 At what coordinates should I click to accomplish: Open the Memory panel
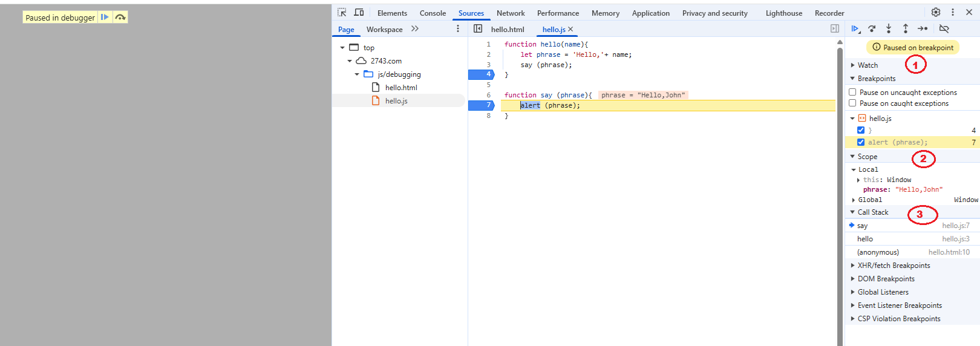[606, 13]
